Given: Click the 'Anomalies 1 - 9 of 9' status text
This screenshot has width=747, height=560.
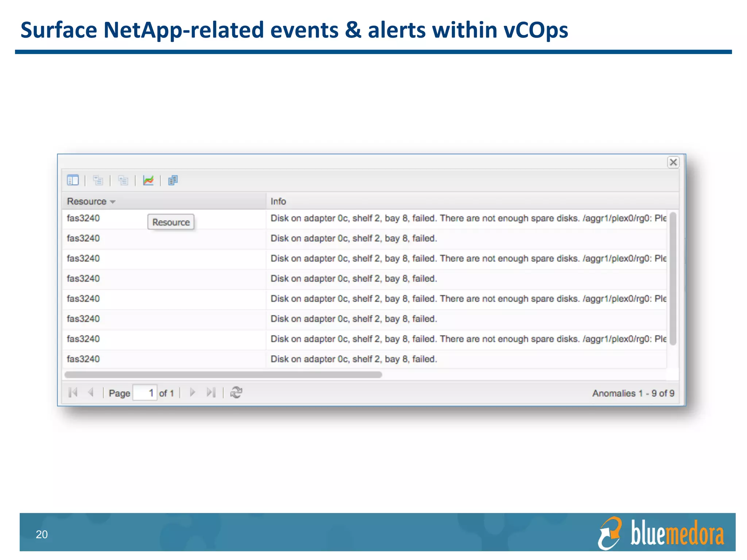Looking at the screenshot, I should (x=633, y=393).
